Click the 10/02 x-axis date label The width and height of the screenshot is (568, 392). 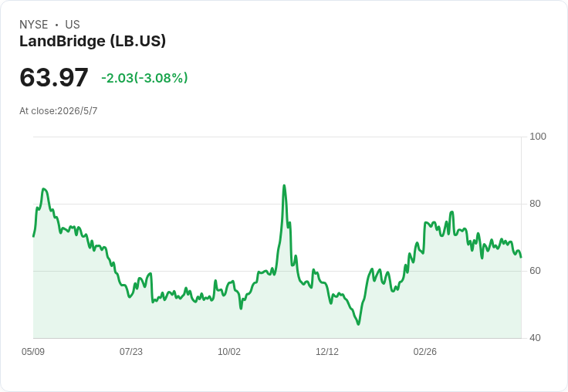point(229,351)
